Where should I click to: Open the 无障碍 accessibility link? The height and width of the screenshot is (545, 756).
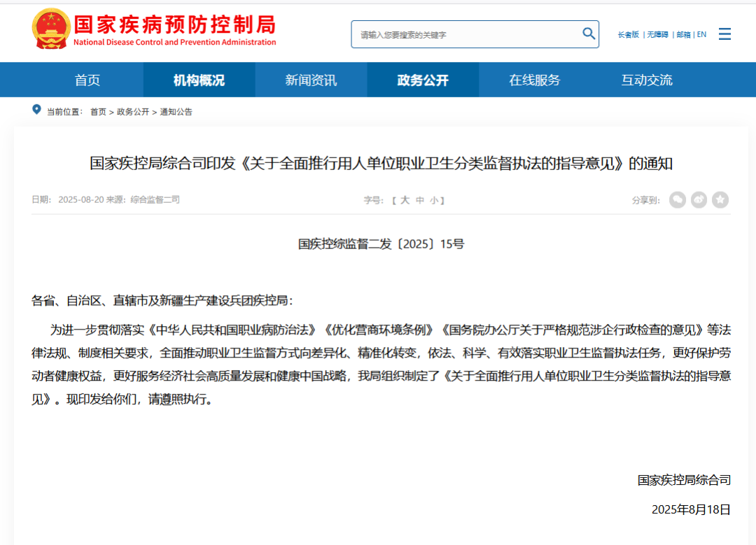pos(657,35)
